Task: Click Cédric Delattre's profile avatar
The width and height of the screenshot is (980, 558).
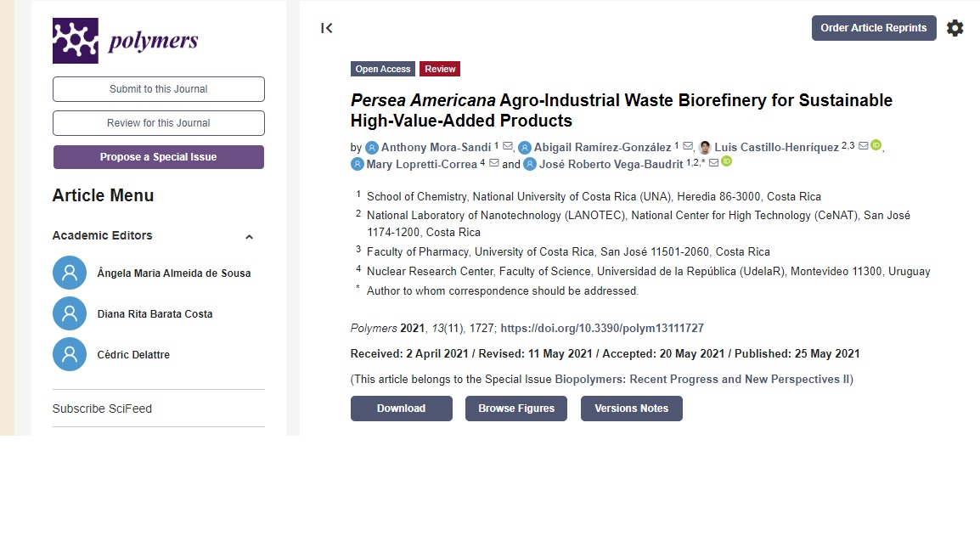Action: [70, 354]
